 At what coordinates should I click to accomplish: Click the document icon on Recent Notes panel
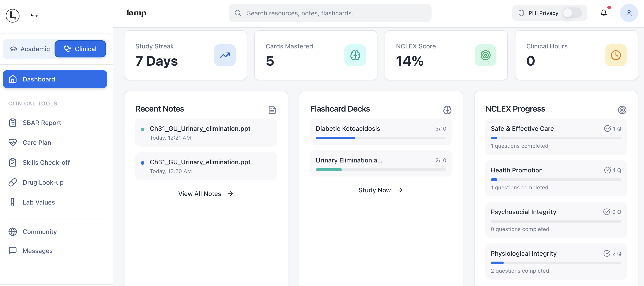point(272,110)
